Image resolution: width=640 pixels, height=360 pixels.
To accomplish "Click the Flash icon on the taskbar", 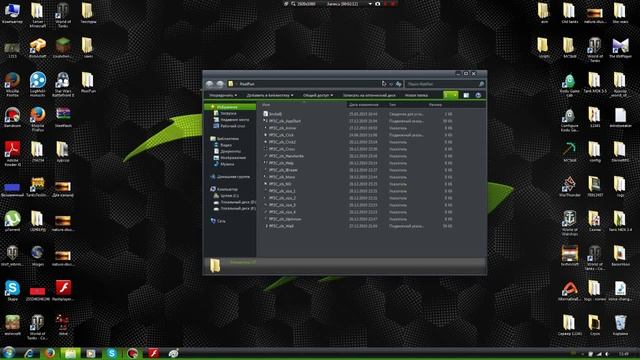I will (x=153, y=353).
